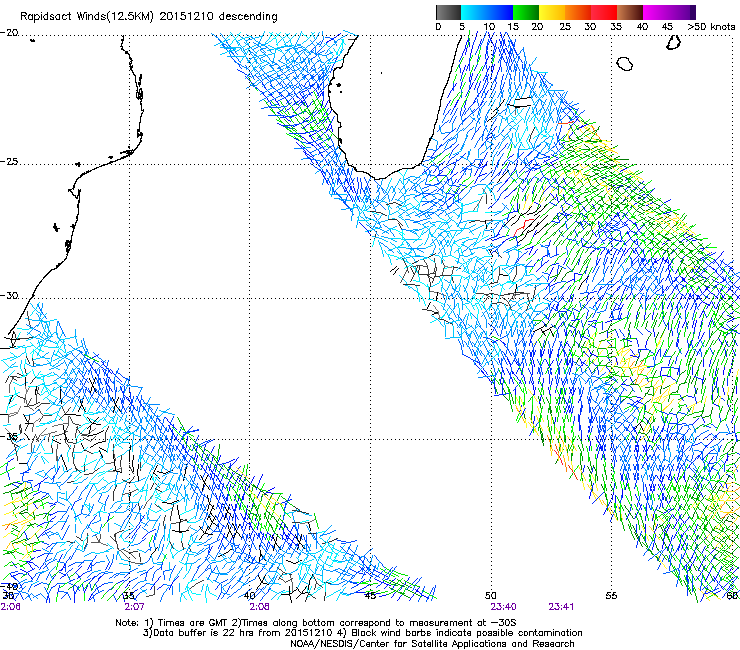Click the red 30-35 knots legend swatch
The width and height of the screenshot is (740, 650).
[x=604, y=12]
